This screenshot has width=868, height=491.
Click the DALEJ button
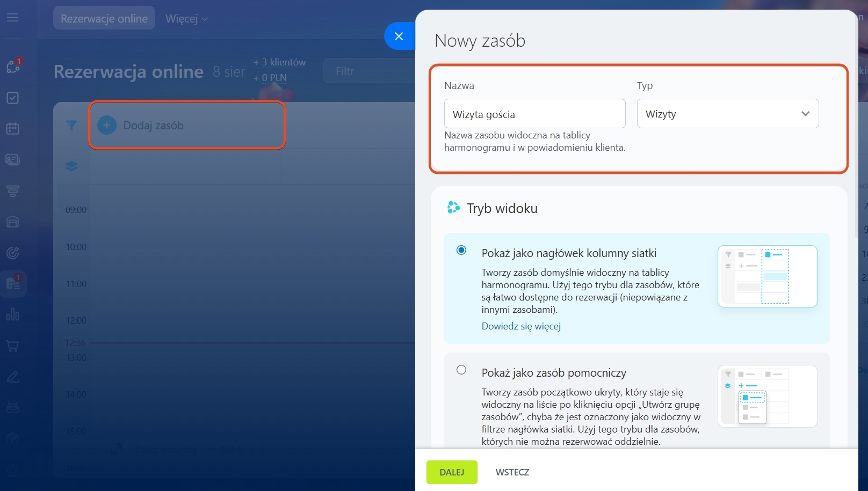pyautogui.click(x=452, y=472)
